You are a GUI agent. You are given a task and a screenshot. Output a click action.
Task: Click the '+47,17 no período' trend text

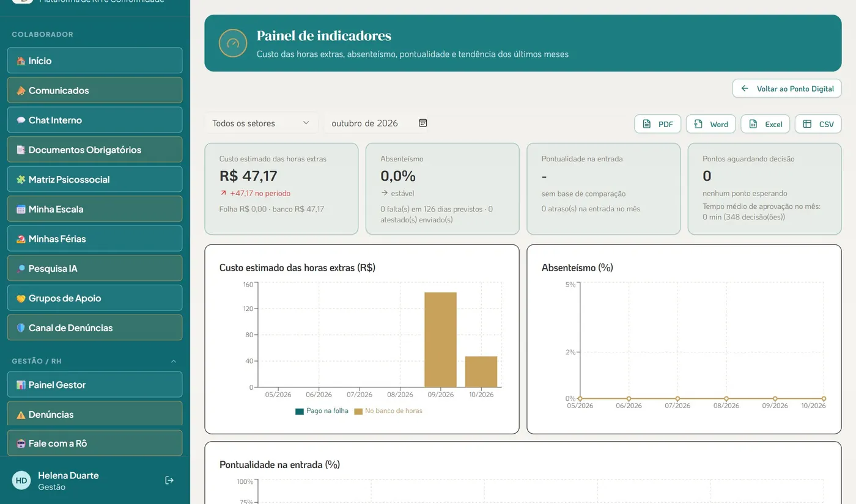pyautogui.click(x=260, y=193)
